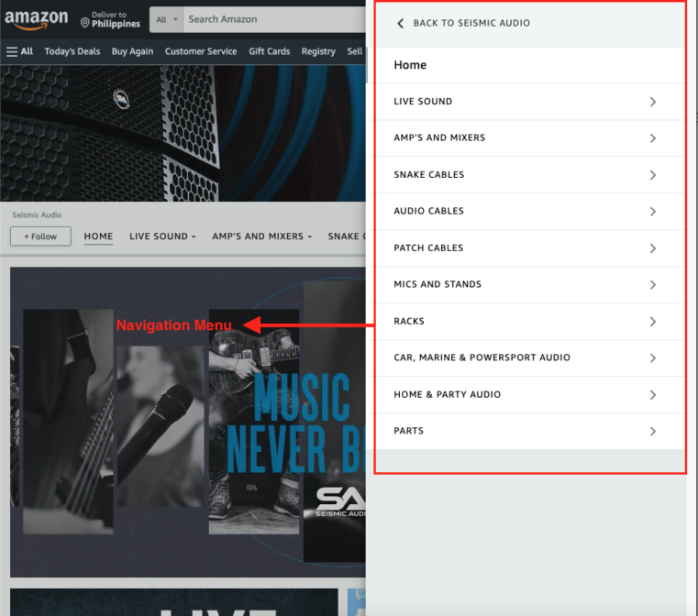This screenshot has width=698, height=616.
Task: Expand RACKS chevron
Action: point(652,322)
